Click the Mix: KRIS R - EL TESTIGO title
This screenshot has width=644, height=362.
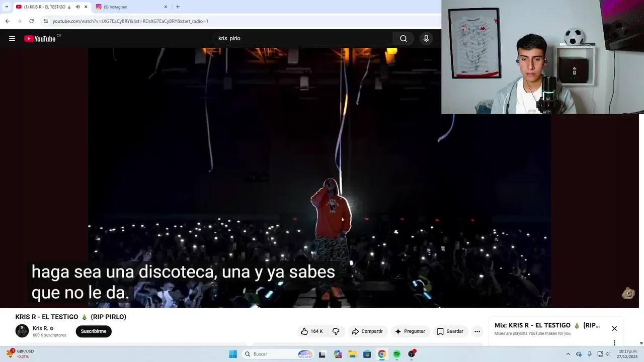[x=547, y=325]
